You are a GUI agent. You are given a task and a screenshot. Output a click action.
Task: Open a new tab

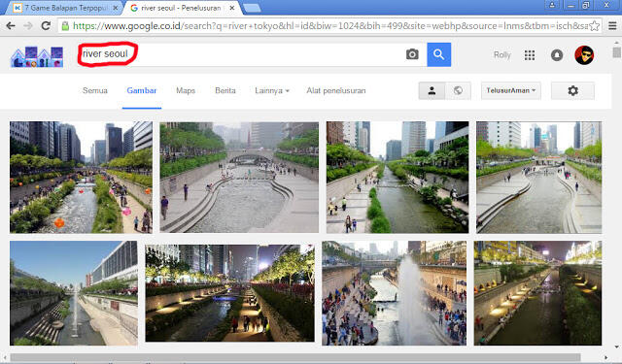[x=252, y=8]
